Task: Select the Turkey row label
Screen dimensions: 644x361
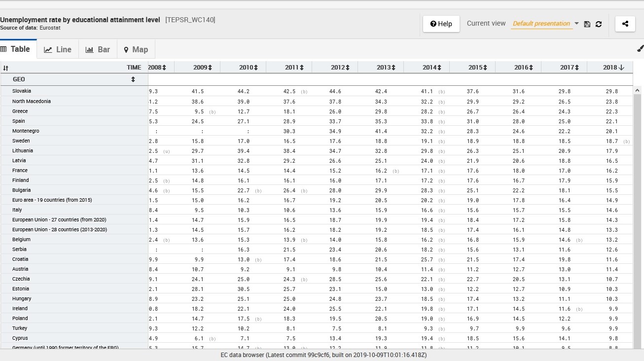Action: coord(20,328)
